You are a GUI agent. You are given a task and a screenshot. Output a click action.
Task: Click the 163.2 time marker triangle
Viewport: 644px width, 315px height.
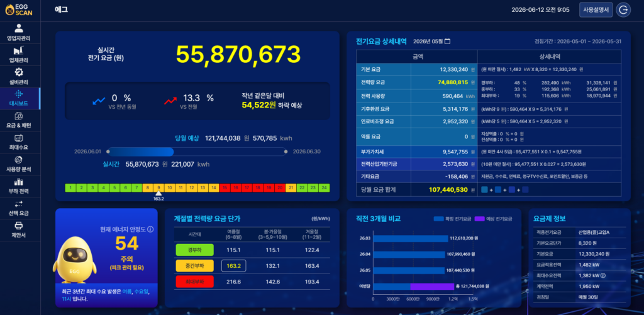coord(159,194)
